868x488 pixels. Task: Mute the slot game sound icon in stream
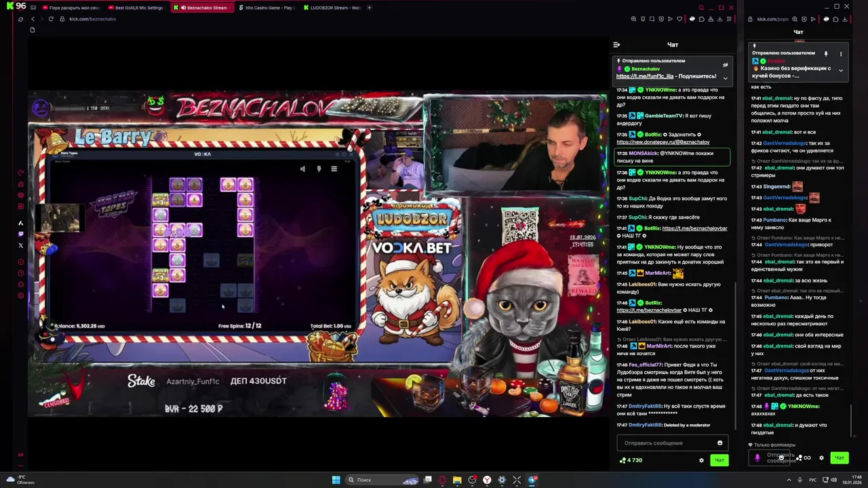302,169
